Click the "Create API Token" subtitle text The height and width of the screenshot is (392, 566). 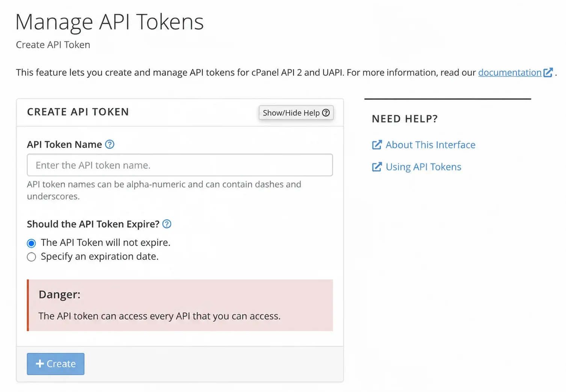click(x=53, y=45)
